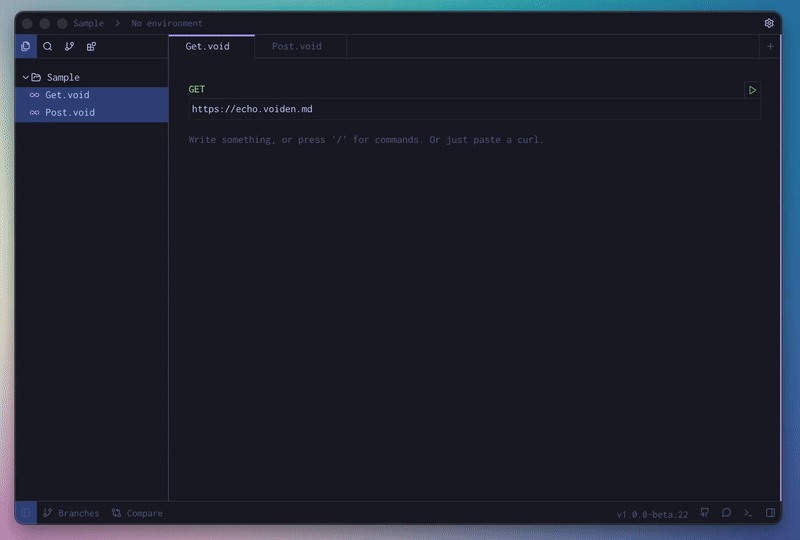This screenshot has height=540, width=800.
Task: Click the Sample folder icon
Action: (x=36, y=77)
